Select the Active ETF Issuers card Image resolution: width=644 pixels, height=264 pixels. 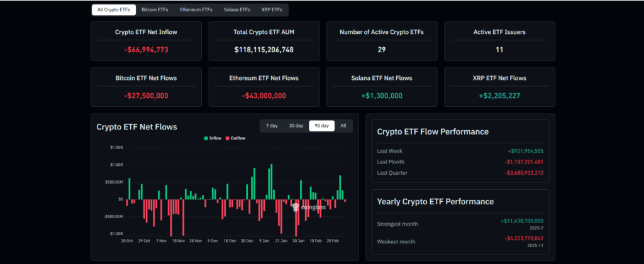point(499,41)
